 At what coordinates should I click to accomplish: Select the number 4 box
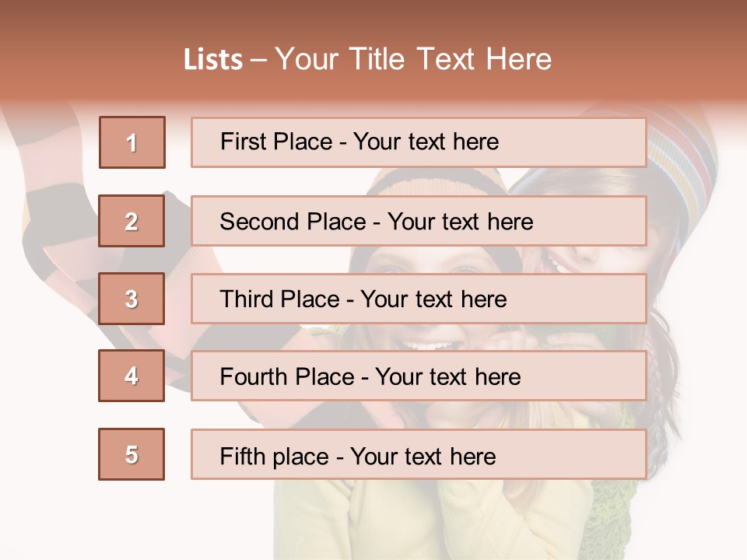132,376
